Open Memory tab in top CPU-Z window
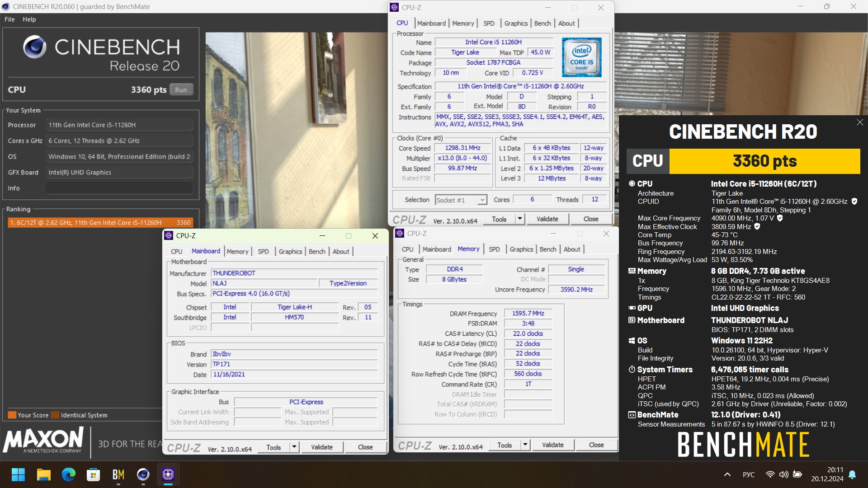The image size is (868, 488). (463, 23)
